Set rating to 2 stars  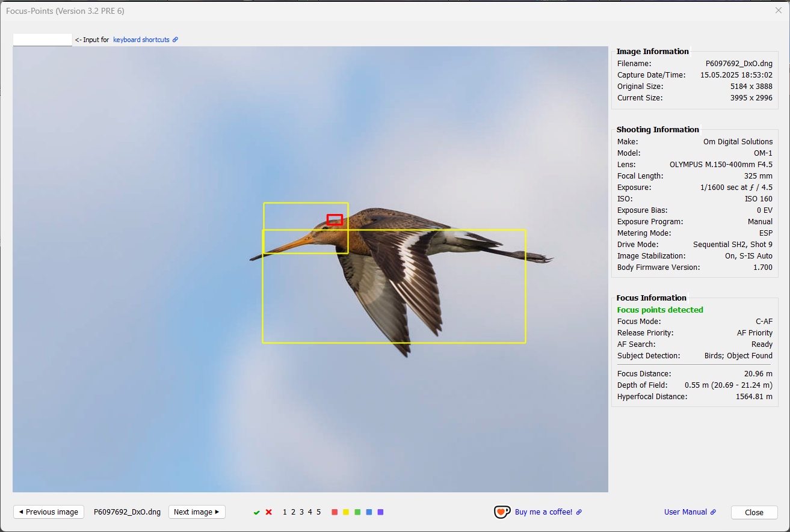tap(293, 512)
